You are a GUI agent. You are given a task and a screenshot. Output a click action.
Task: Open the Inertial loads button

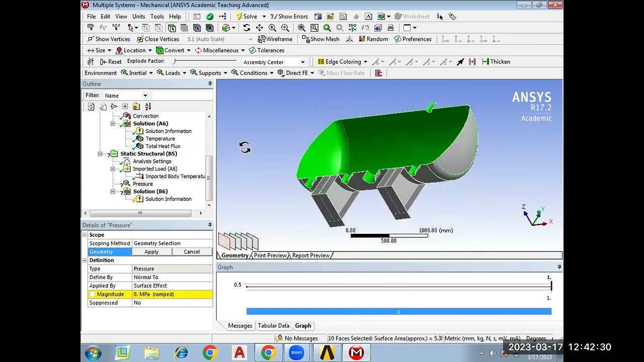pos(137,73)
